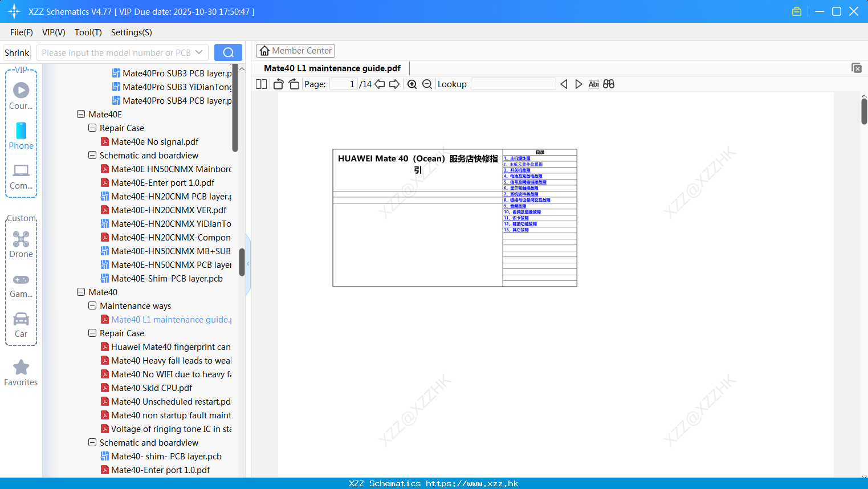Screen dimensions: 868x489
Task: Open Mate40 Skid CPU.pdf
Action: tap(152, 388)
